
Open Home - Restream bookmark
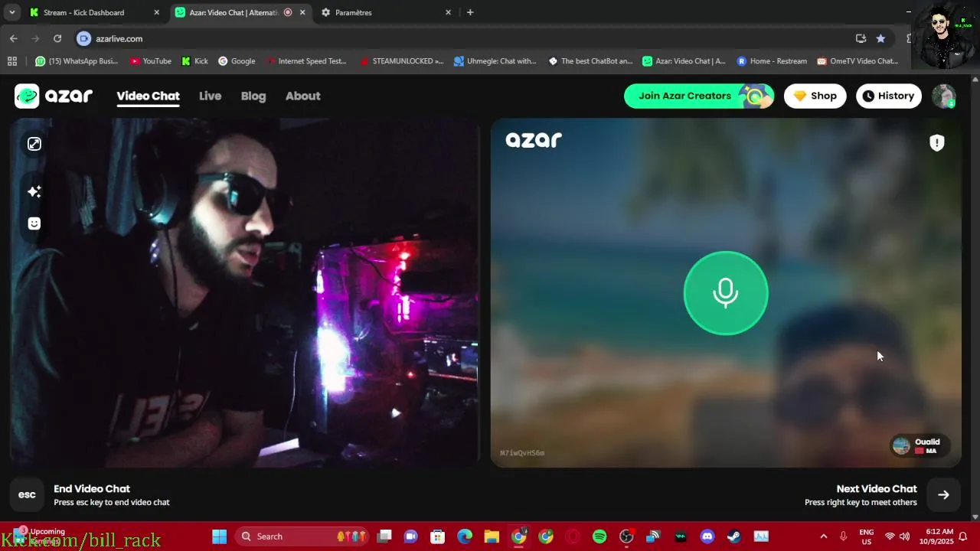pos(772,61)
